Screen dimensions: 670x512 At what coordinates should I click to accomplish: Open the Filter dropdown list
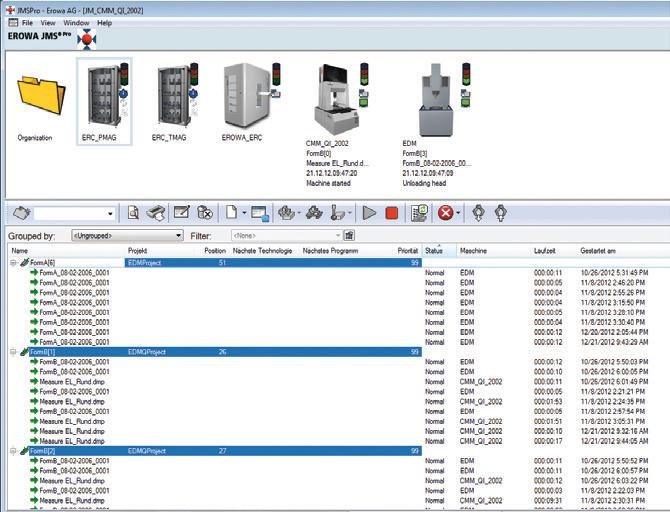point(286,235)
